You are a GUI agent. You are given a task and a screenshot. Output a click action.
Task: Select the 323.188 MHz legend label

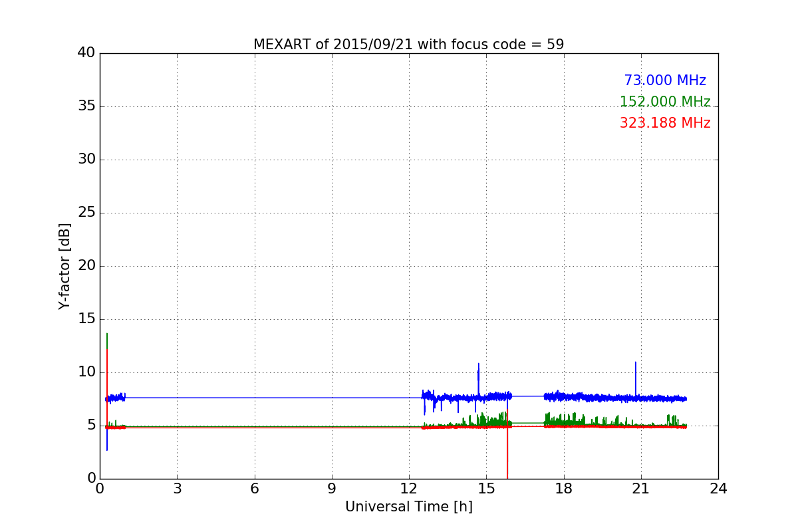coord(665,123)
